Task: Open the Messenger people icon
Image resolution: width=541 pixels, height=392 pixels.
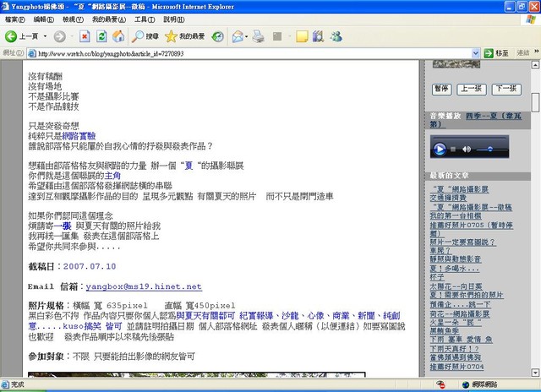Action: click(336, 36)
